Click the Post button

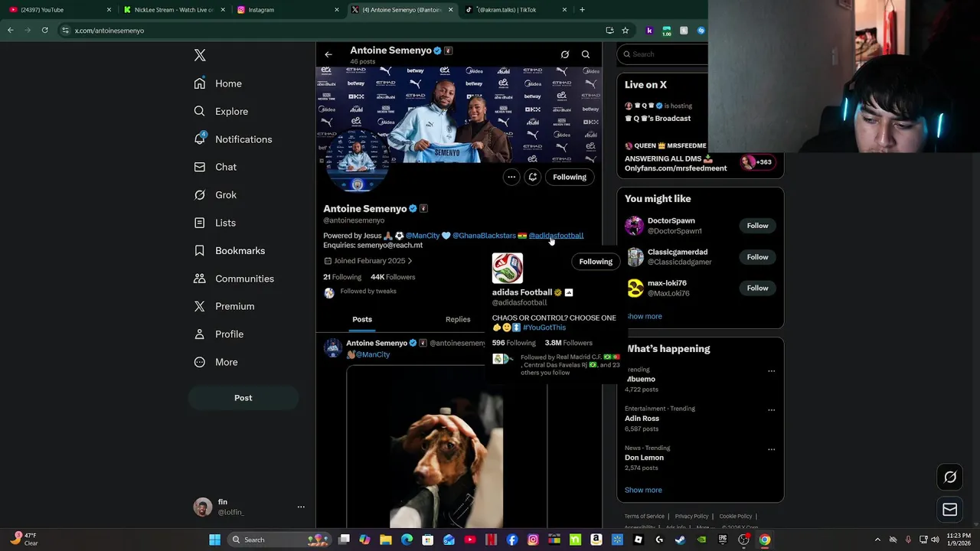243,398
